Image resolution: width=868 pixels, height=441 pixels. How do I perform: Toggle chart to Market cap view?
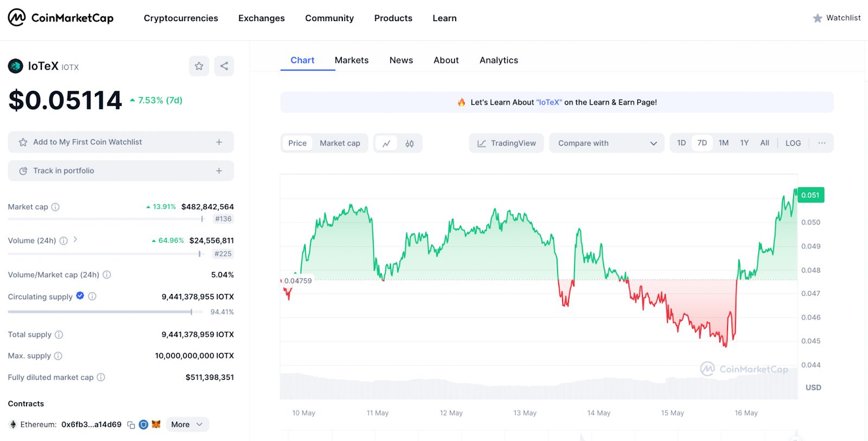pos(340,143)
